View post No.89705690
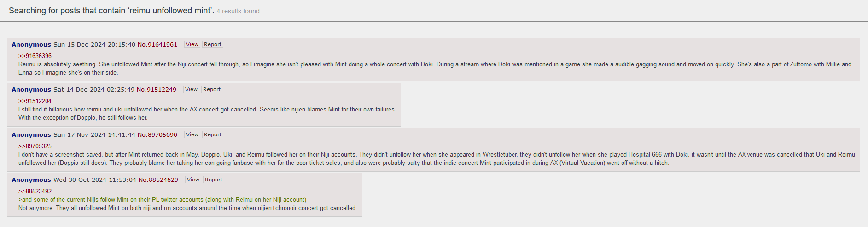The height and width of the screenshot is (227, 868). [x=192, y=134]
